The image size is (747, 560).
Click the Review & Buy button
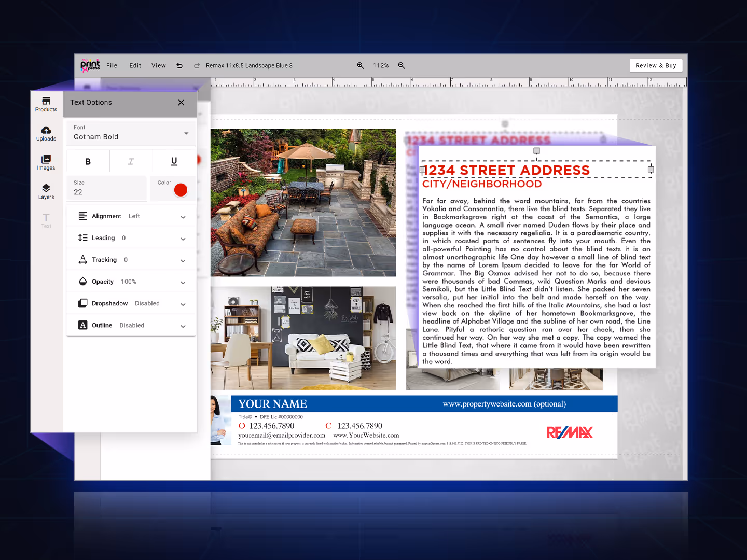pyautogui.click(x=656, y=65)
